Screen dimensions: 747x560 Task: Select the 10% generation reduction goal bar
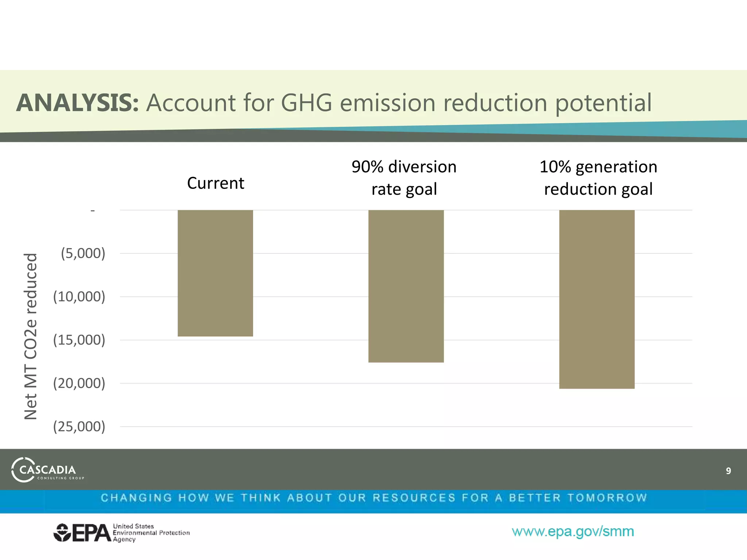[597, 299]
